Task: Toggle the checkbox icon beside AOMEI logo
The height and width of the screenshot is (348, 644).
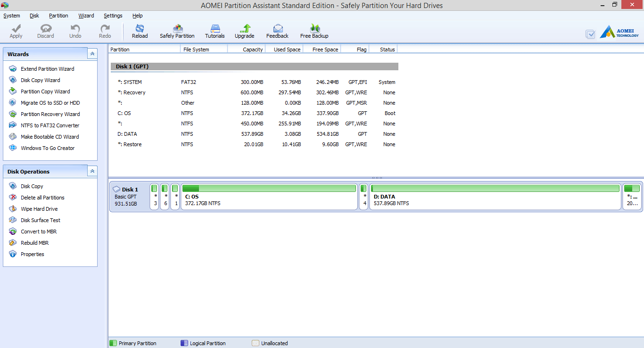Action: pyautogui.click(x=590, y=34)
